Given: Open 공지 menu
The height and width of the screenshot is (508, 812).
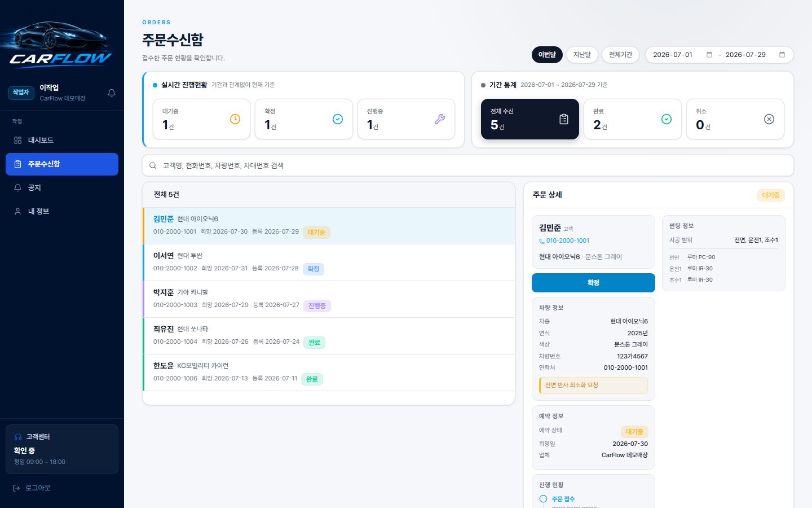Looking at the screenshot, I should point(62,187).
